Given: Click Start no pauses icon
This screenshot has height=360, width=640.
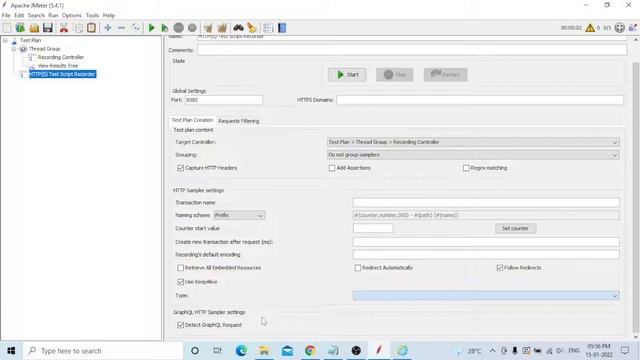Looking at the screenshot, I should 164,28.
